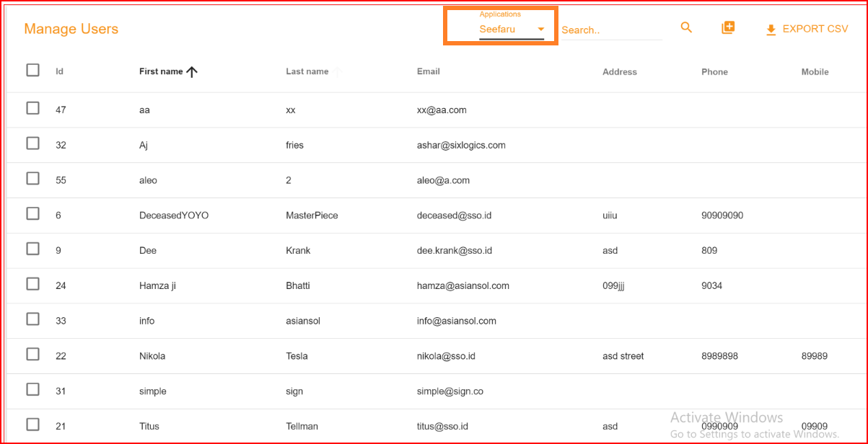Click the phone number 8989898

[719, 356]
